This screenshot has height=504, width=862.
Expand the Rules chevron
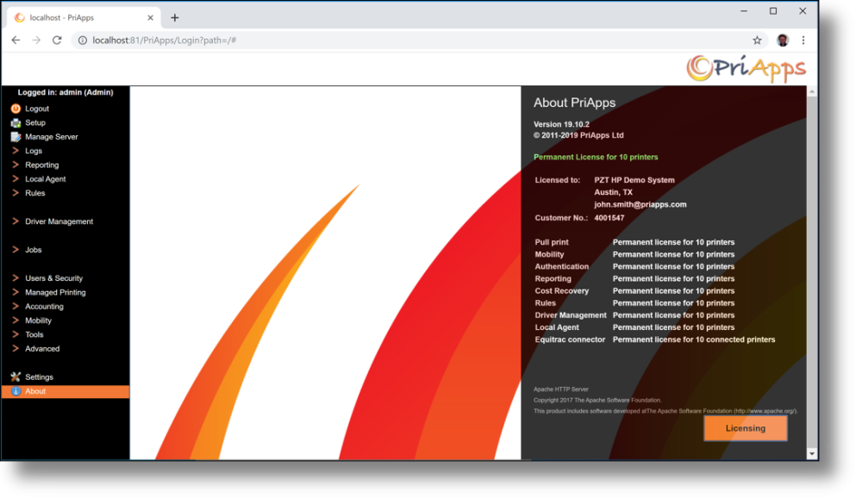click(x=16, y=193)
